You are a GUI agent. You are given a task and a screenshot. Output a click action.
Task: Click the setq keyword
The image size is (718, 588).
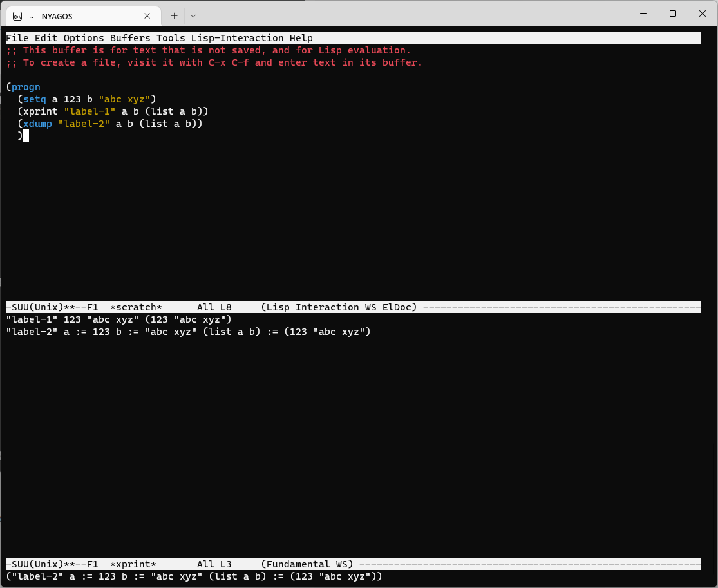pos(34,99)
